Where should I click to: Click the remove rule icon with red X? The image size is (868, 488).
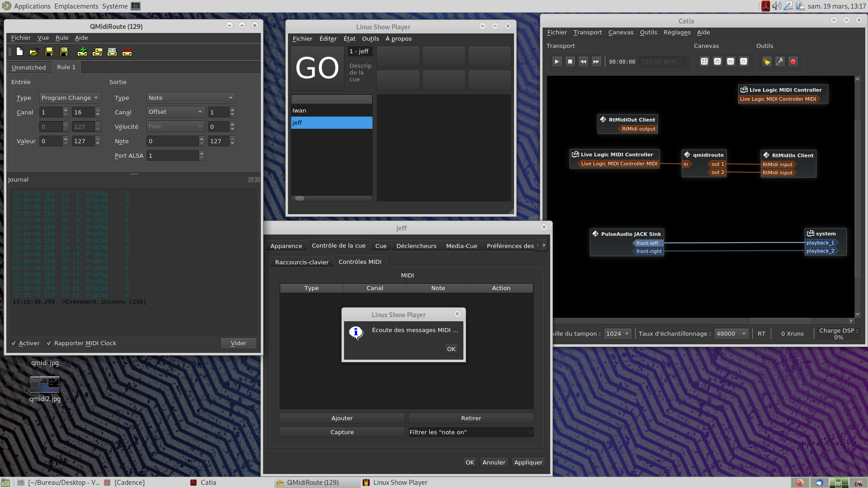click(127, 52)
